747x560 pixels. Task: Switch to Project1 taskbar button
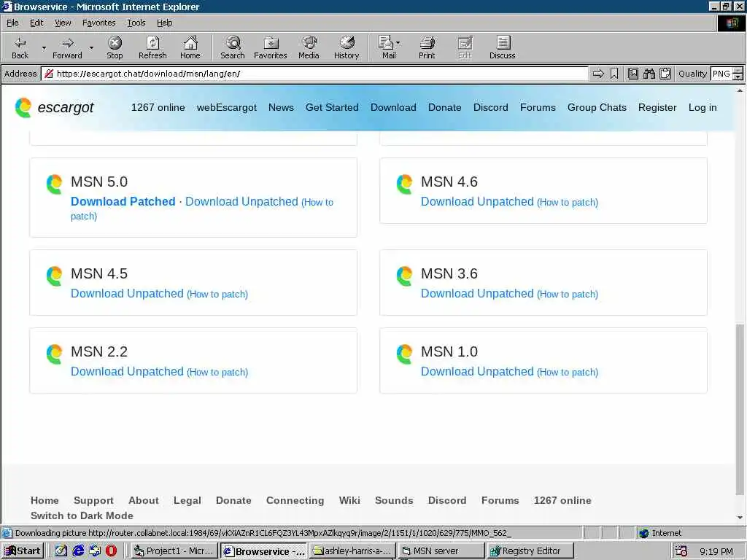pyautogui.click(x=174, y=551)
